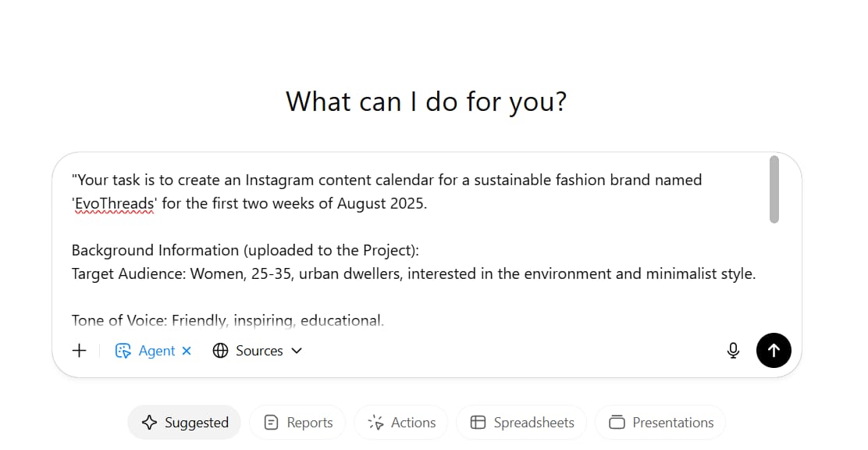The width and height of the screenshot is (868, 450).
Task: Send the prompt with the arrow button
Action: pyautogui.click(x=774, y=350)
